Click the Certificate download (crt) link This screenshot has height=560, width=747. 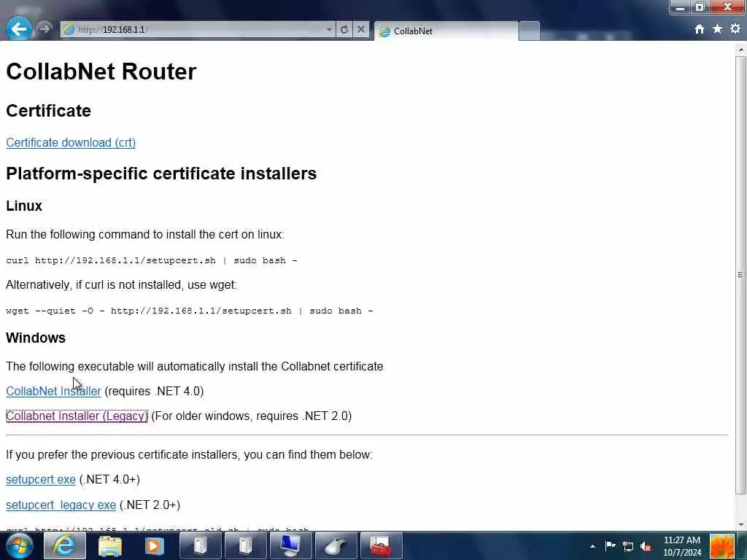click(x=71, y=142)
